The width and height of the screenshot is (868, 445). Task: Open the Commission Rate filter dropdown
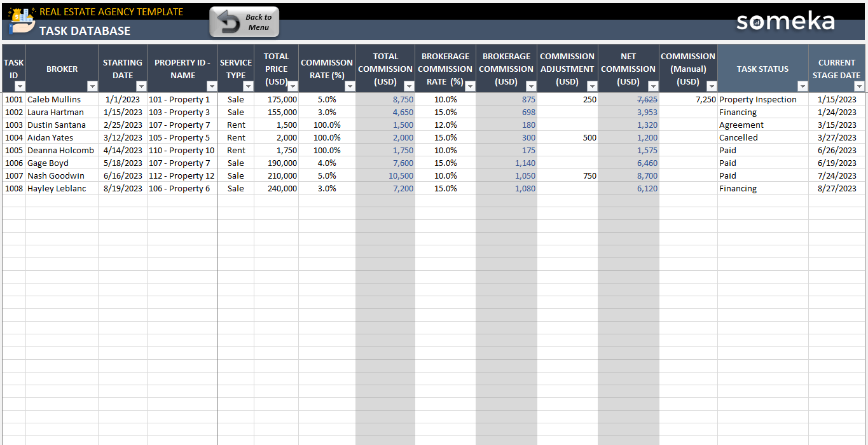(350, 86)
